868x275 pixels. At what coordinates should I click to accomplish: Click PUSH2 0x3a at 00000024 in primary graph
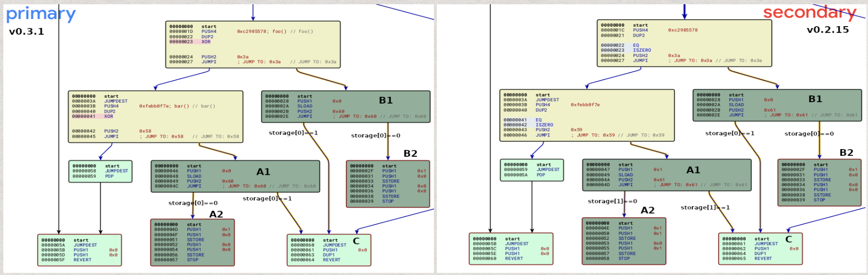209,57
